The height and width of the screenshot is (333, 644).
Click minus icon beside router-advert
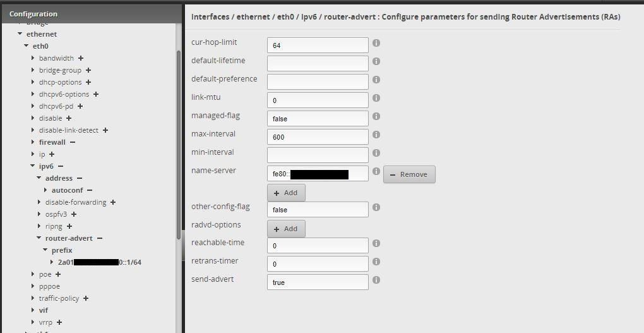[x=100, y=238]
